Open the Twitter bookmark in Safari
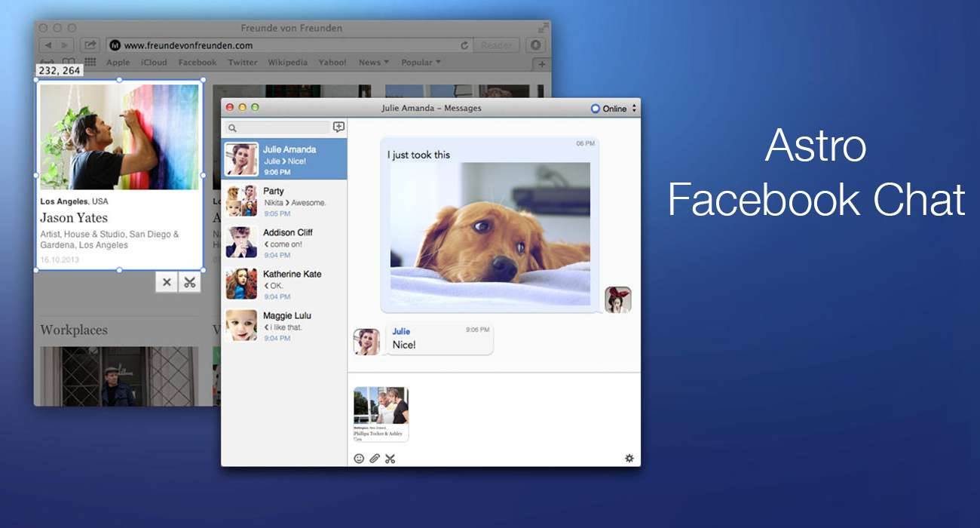980x528 pixels. click(243, 63)
